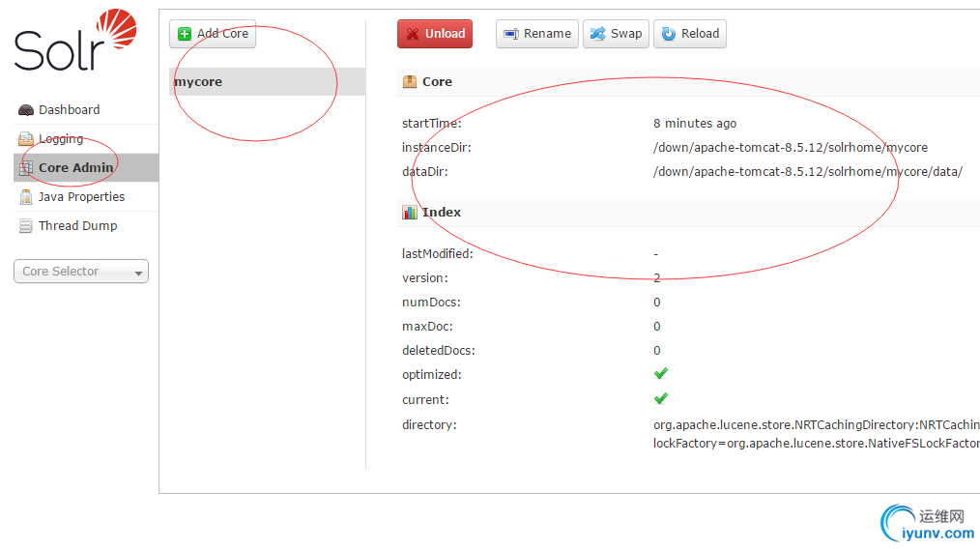Unload the selected core
Viewport: 980px width, 549px height.
pos(435,34)
